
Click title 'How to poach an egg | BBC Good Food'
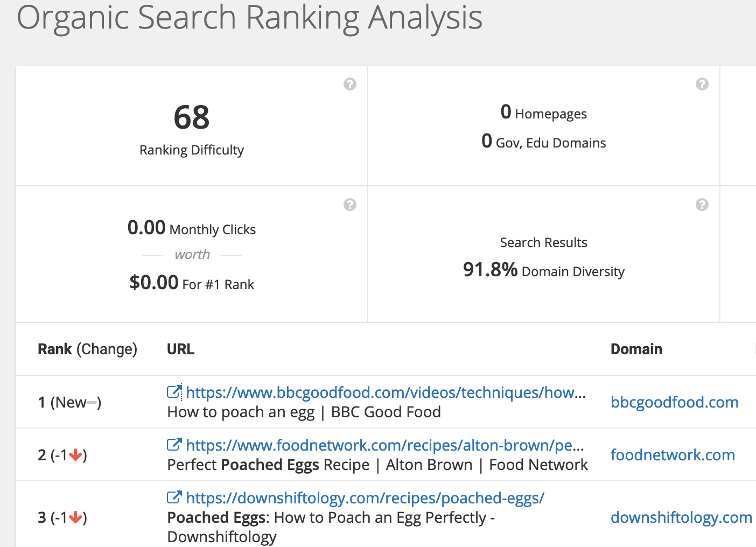point(304,412)
